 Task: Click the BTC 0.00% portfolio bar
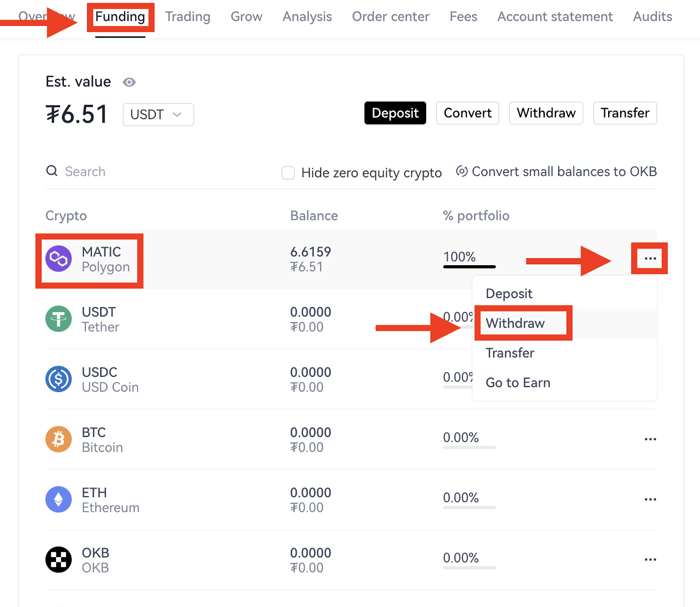click(469, 447)
